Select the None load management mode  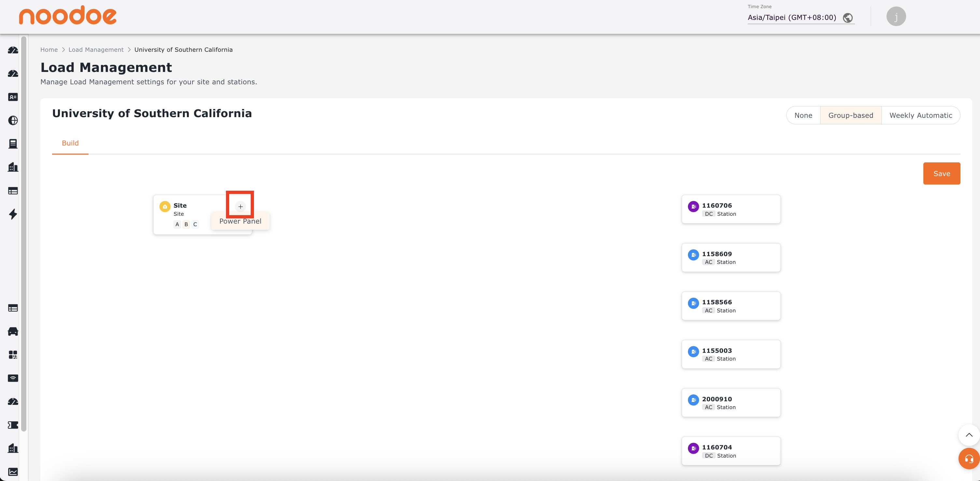pos(803,115)
